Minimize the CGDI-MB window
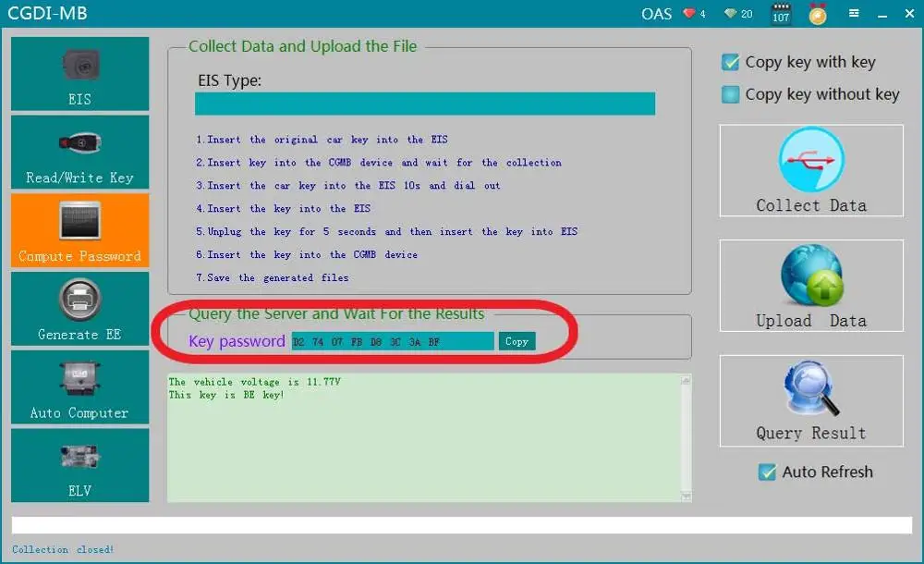 882,14
